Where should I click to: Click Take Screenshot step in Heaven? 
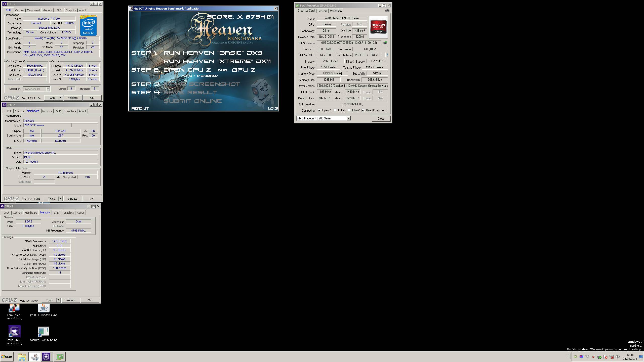point(202,84)
